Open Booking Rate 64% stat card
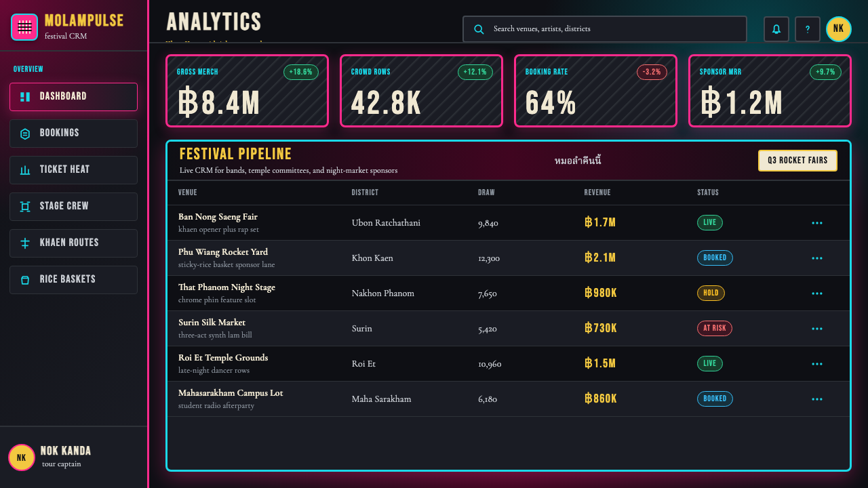 pyautogui.click(x=595, y=91)
